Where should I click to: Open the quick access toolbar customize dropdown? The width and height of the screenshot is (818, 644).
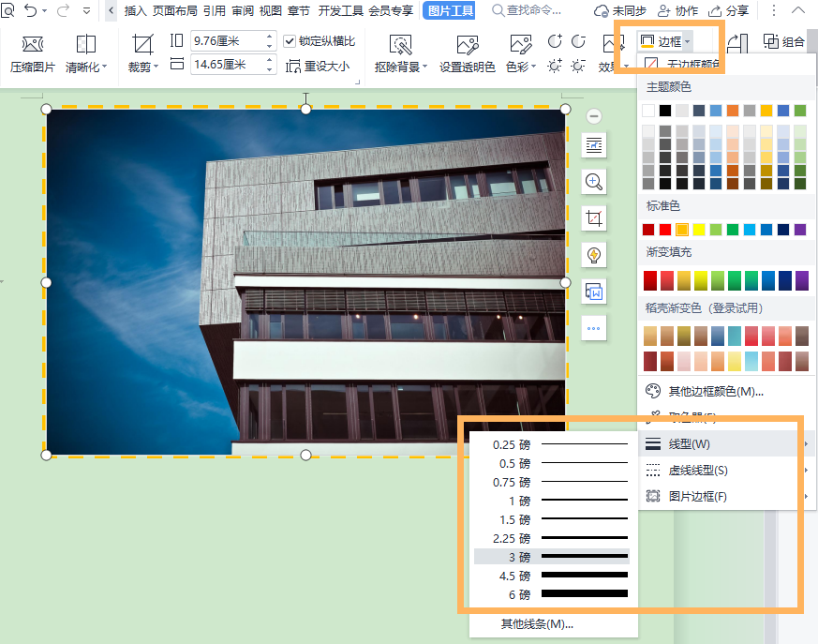click(86, 10)
